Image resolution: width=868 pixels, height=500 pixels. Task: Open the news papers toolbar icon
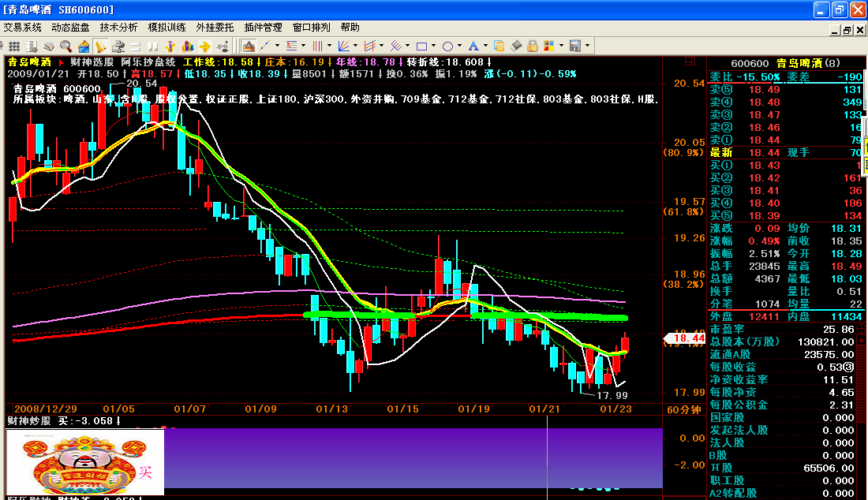pyautogui.click(x=49, y=46)
